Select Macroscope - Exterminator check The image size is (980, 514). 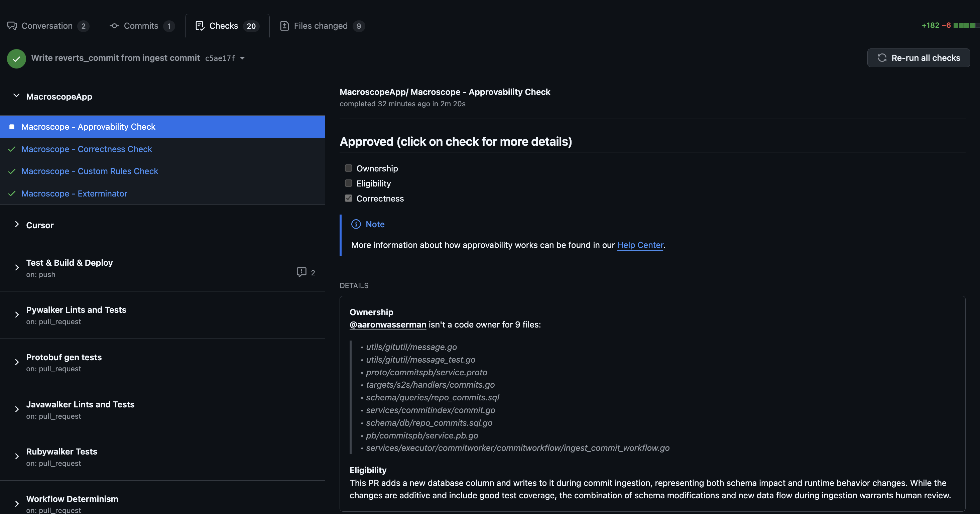pyautogui.click(x=74, y=194)
